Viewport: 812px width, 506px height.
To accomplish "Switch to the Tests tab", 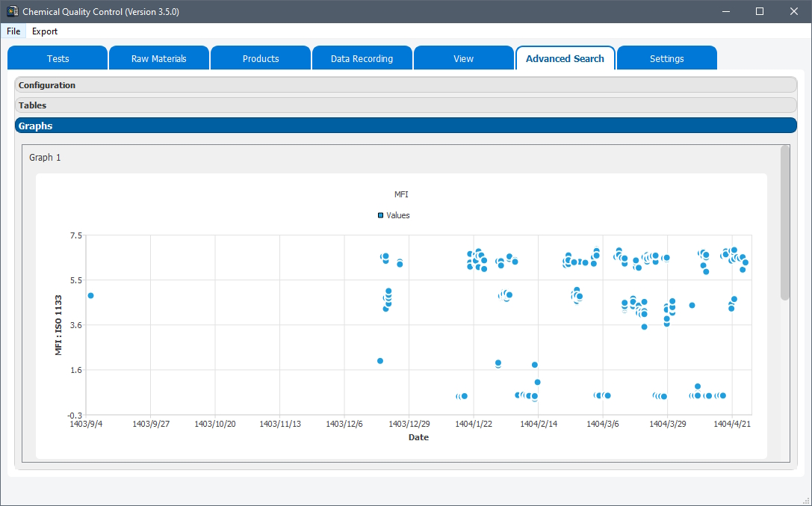I will [x=57, y=58].
